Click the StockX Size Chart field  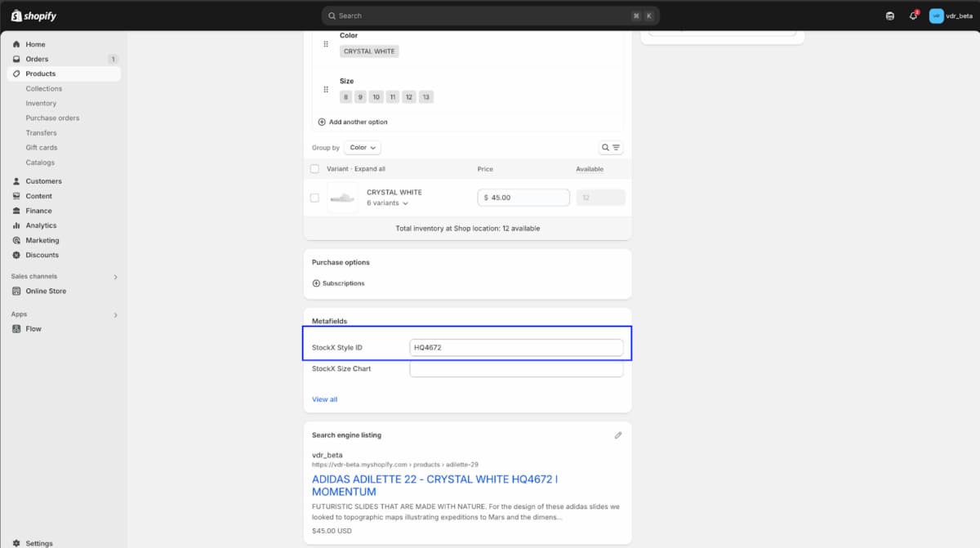516,369
